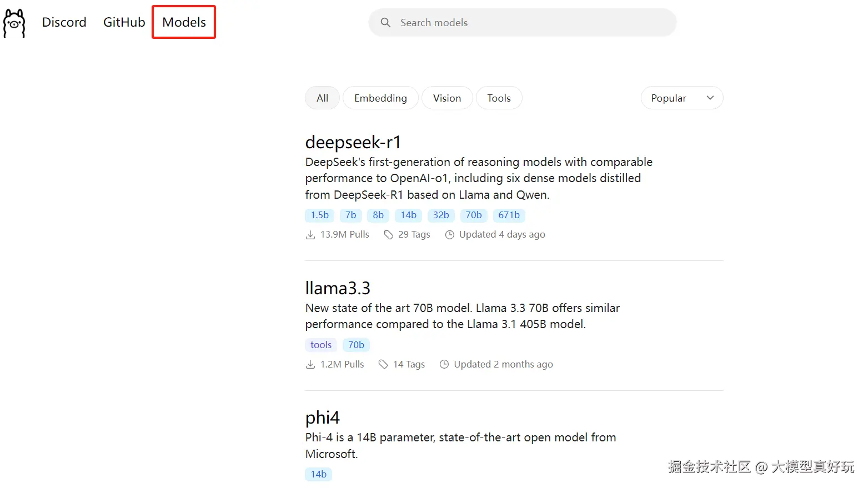This screenshot has height=488, width=868.
Task: Select the 32b tag of deepseek-r1
Action: [441, 215]
